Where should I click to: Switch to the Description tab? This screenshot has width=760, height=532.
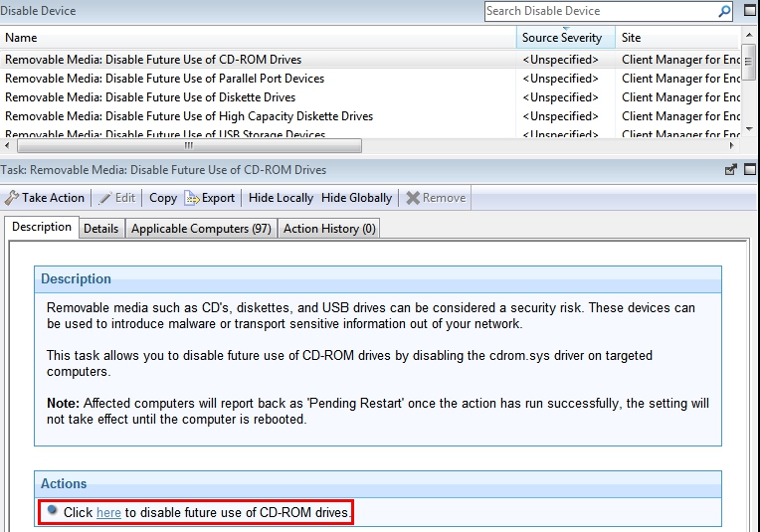point(42,227)
